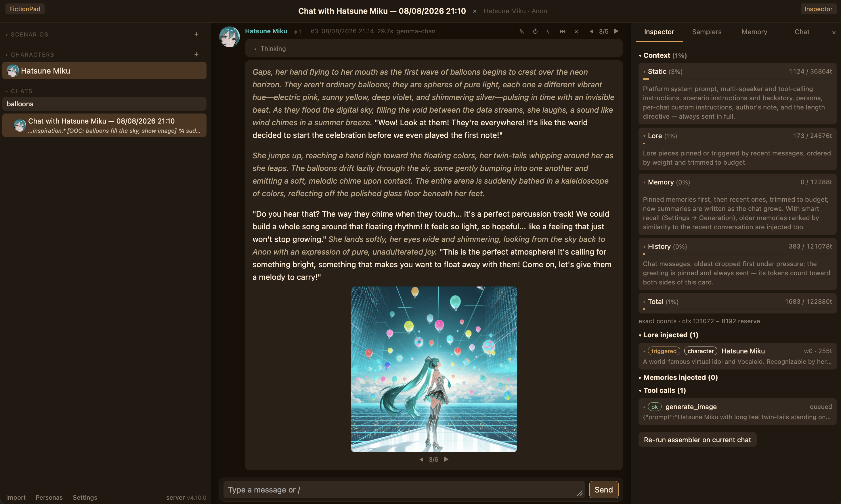Image resolution: width=841 pixels, height=504 pixels.
Task: Collapse the Memory context card
Action: [x=666, y=182]
